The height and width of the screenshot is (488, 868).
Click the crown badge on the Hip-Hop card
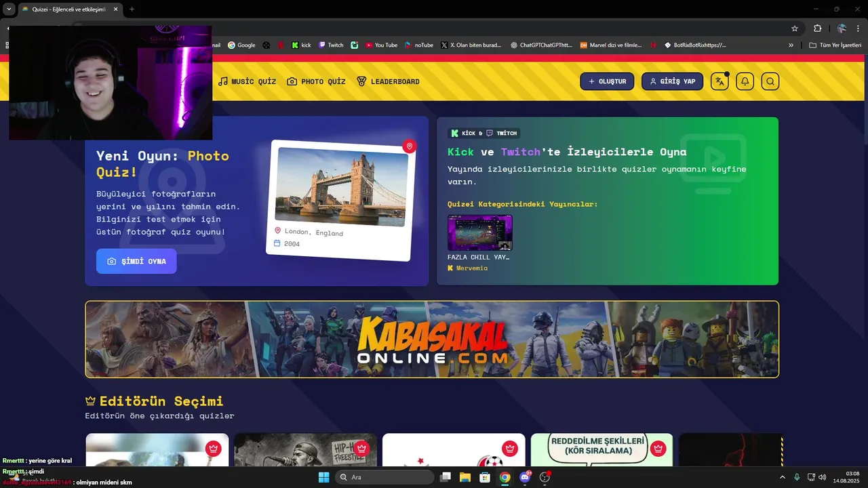click(361, 448)
